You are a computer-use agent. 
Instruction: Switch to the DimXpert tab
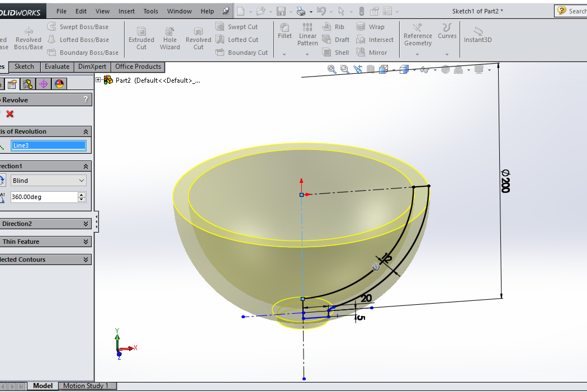[x=92, y=67]
